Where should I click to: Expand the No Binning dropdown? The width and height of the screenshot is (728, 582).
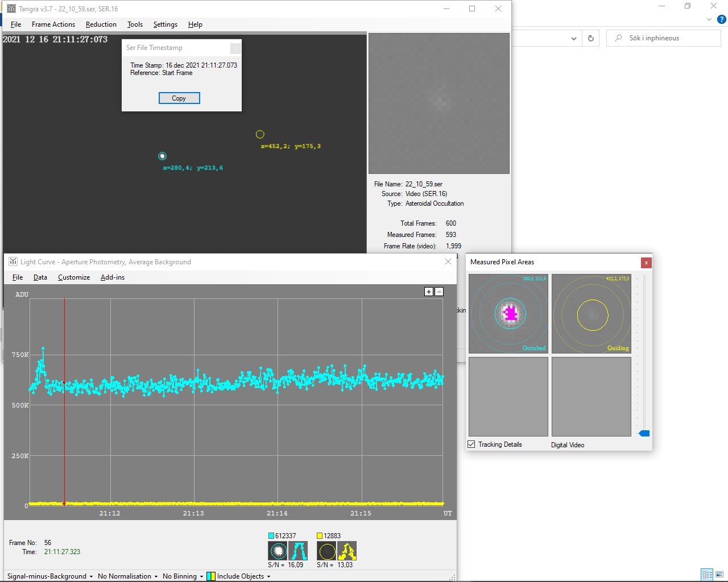click(183, 576)
